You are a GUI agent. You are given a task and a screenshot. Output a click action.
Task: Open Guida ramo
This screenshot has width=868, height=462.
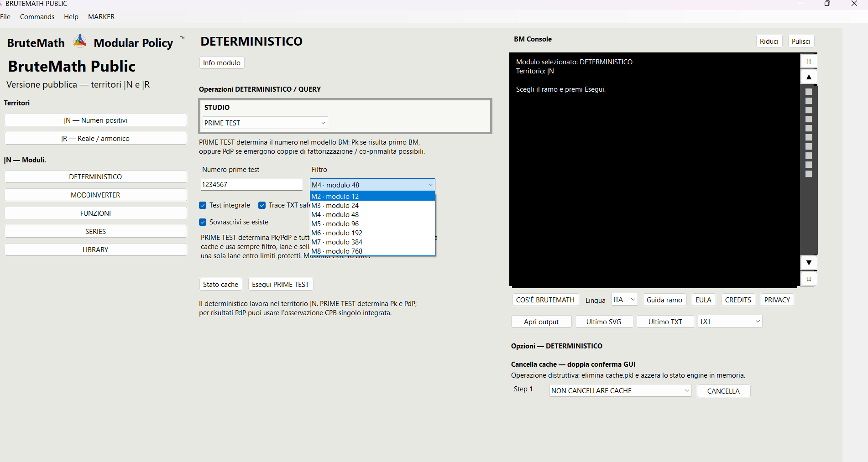point(664,300)
